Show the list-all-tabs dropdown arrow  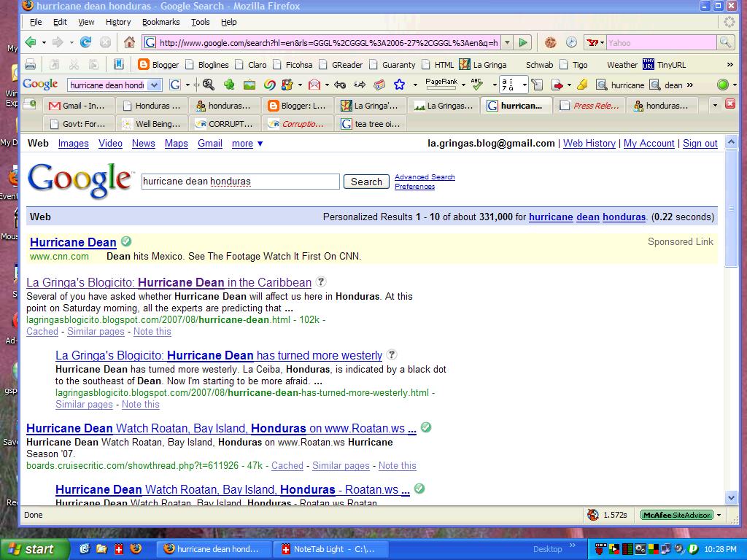coord(715,105)
